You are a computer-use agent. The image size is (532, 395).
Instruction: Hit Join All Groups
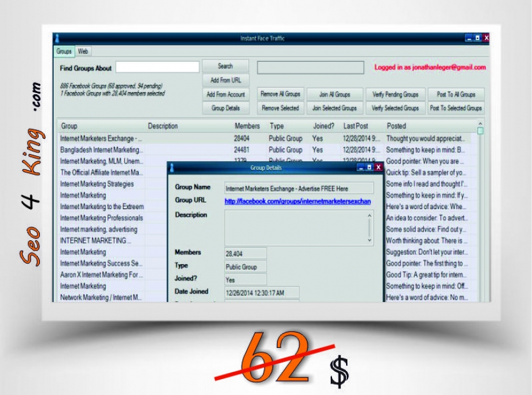coord(334,94)
